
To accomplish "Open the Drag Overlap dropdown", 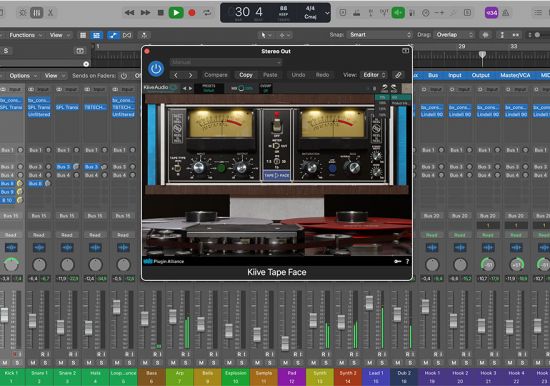I will point(454,35).
